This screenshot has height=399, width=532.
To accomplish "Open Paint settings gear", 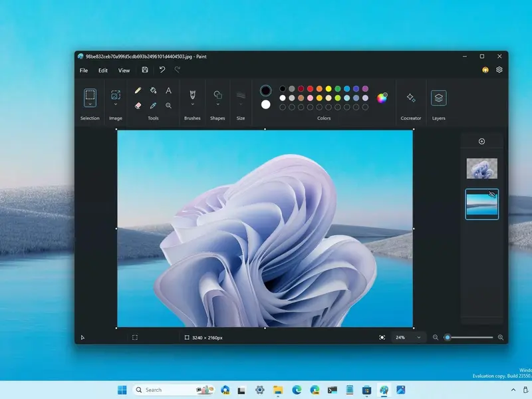I will click(x=499, y=70).
